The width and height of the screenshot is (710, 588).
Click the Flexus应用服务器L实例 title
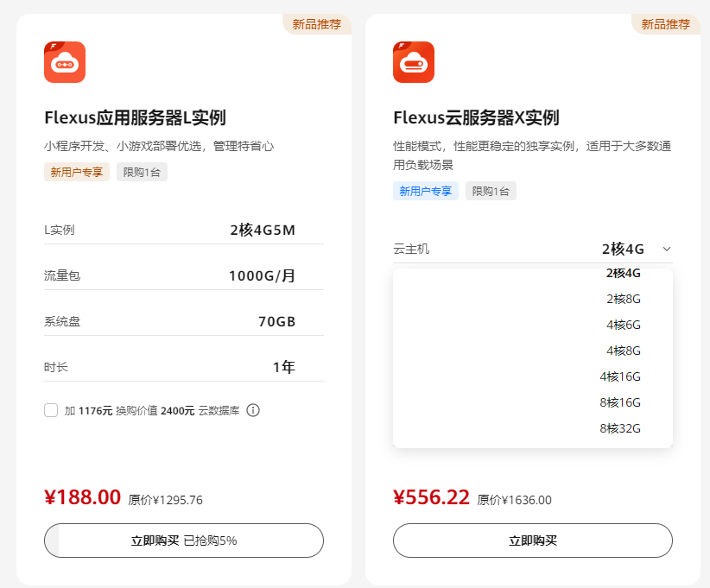click(x=135, y=117)
